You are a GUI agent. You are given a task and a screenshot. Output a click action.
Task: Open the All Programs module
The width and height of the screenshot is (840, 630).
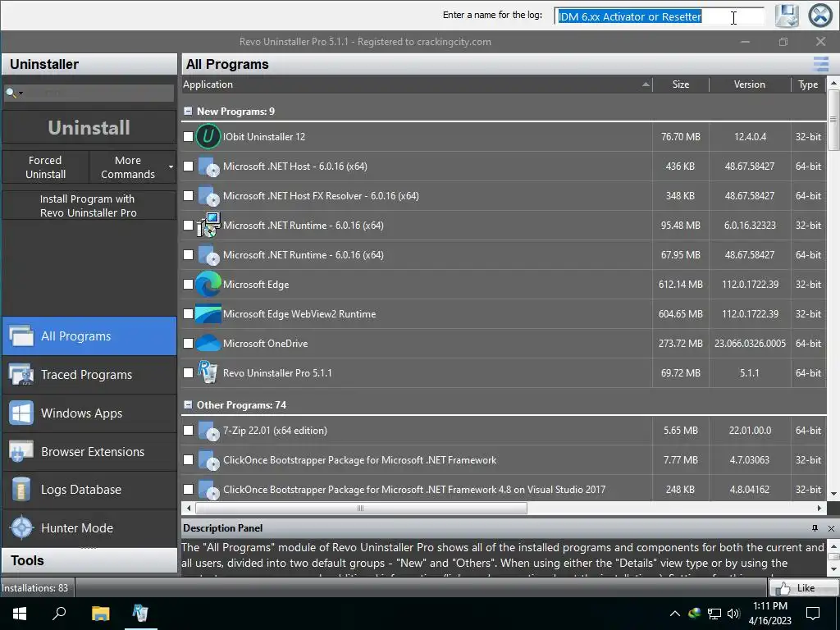(89, 336)
